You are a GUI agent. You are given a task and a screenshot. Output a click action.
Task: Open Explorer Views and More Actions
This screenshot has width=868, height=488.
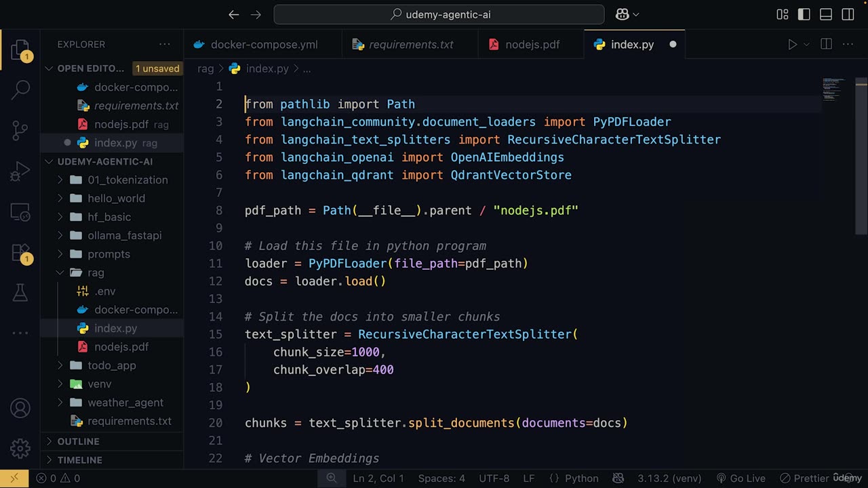pyautogui.click(x=165, y=44)
